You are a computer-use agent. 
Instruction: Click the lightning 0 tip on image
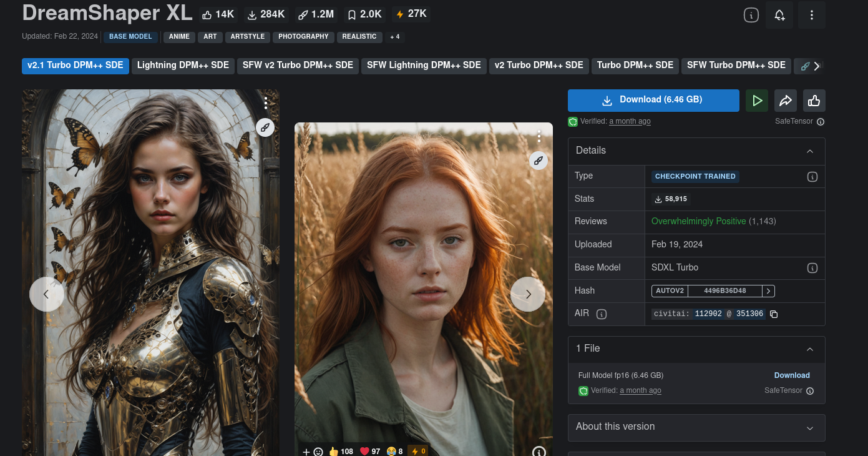coord(418,452)
